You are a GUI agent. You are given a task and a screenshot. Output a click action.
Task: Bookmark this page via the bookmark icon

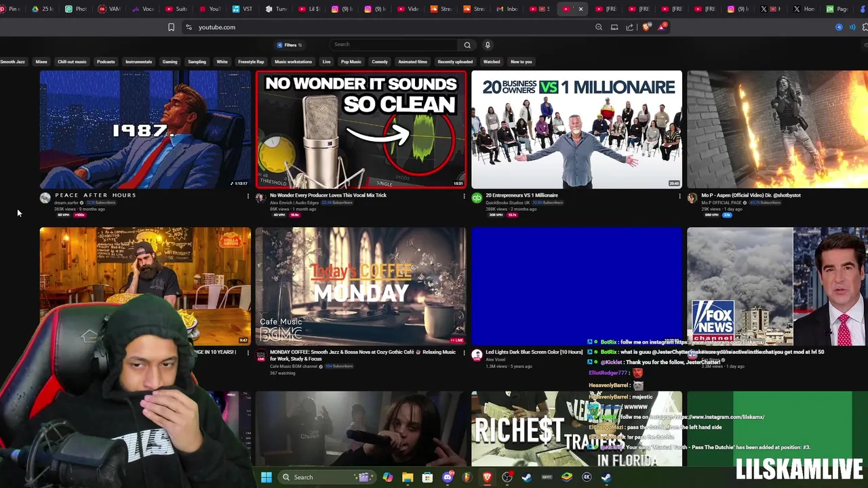(171, 27)
